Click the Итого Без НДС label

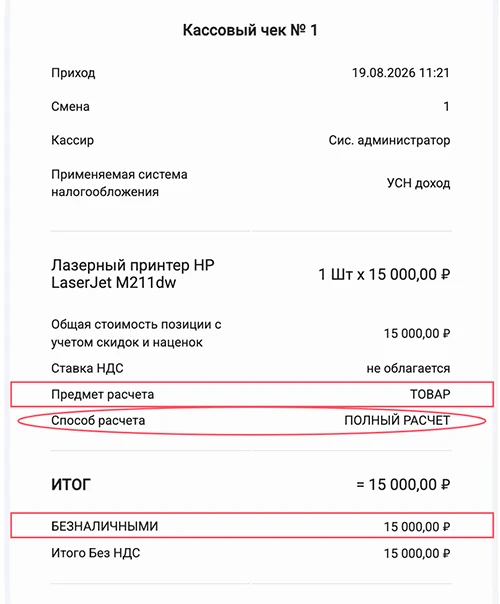tap(96, 553)
